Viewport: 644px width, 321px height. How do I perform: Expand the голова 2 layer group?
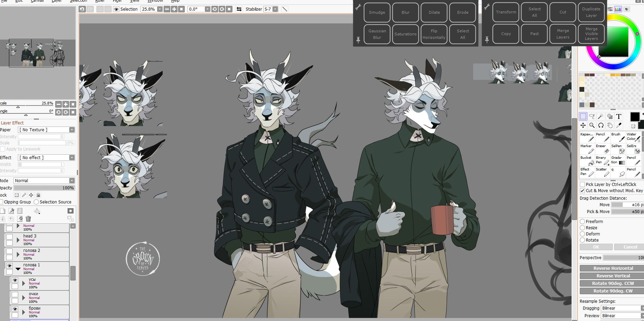pyautogui.click(x=18, y=254)
